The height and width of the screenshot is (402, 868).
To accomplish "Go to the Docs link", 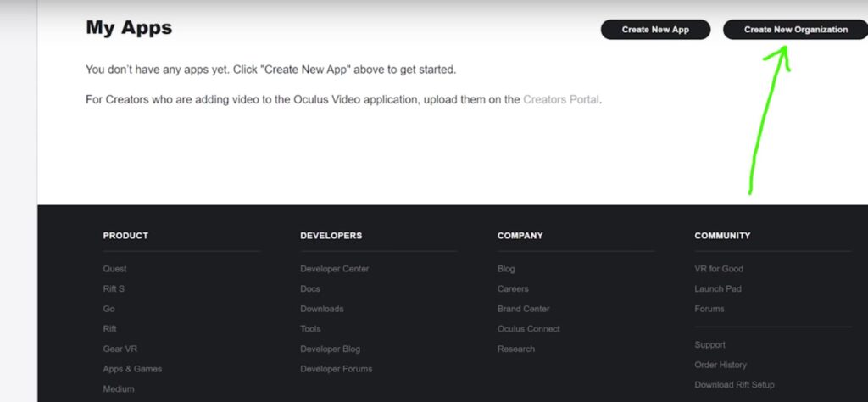I will (310, 288).
